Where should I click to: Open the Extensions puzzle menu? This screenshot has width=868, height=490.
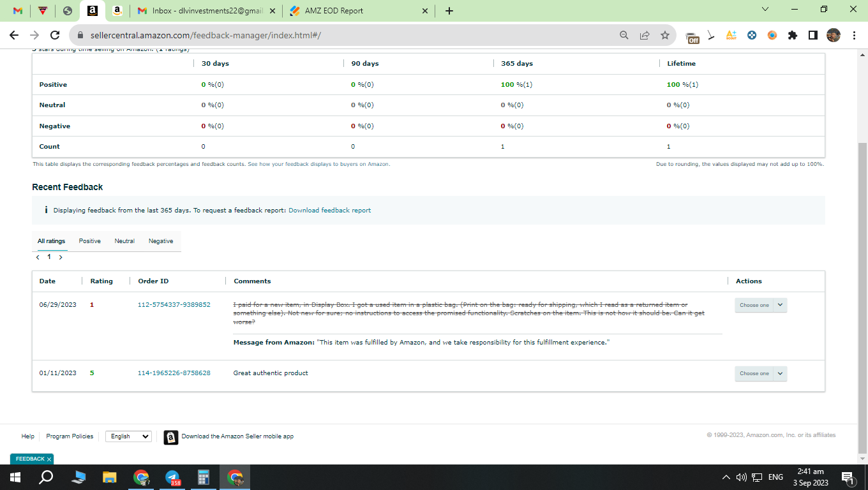point(793,35)
